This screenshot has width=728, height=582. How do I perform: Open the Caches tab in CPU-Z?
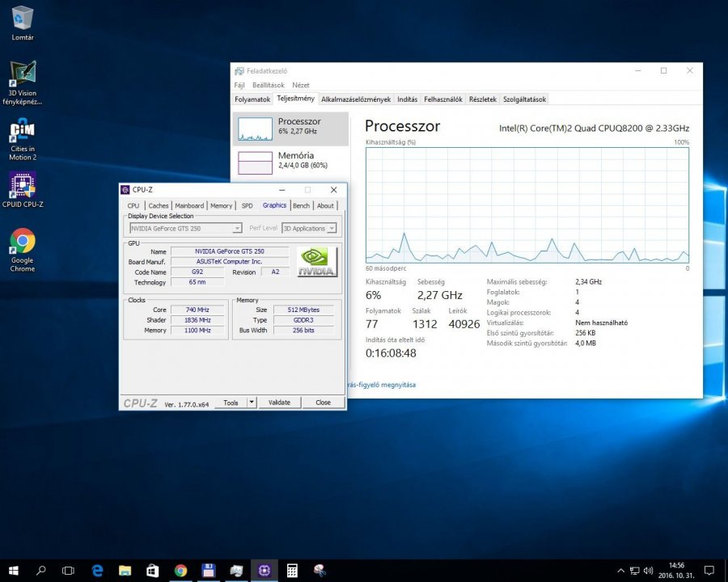point(159,205)
